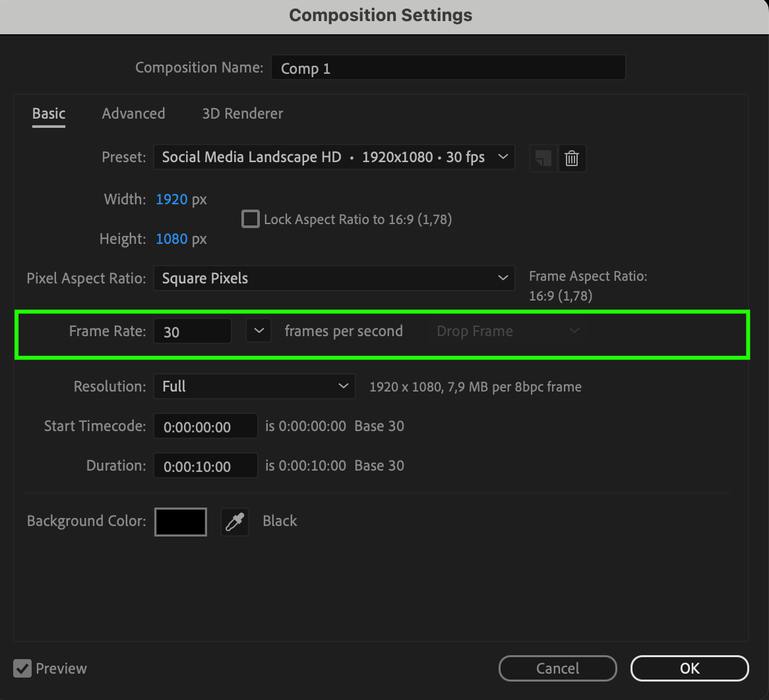The width and height of the screenshot is (769, 700).
Task: Cancel the composition settings dialog
Action: click(557, 668)
